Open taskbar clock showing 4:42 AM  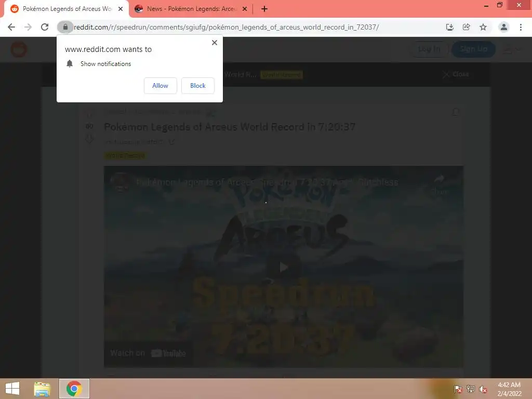tap(509, 389)
